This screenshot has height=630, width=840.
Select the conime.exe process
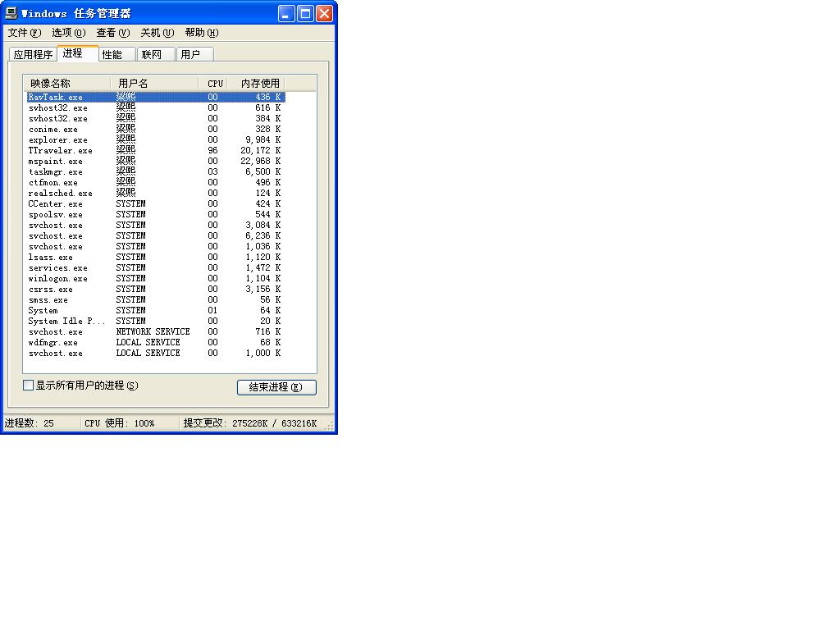click(155, 129)
